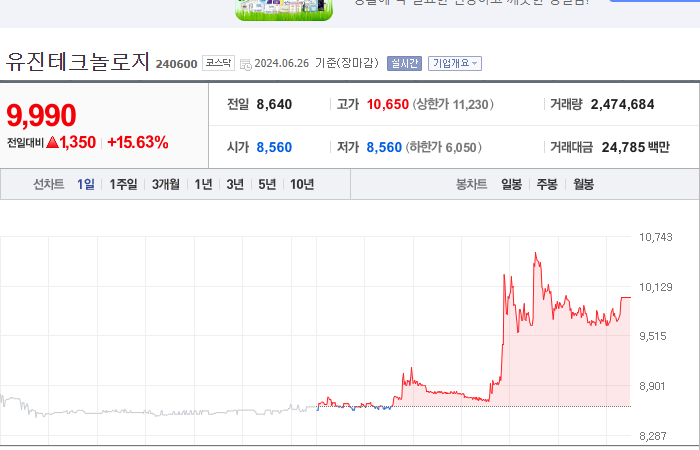This screenshot has height=450, width=700.
Task: Click the intraday price chart's highest peak
Action: (535, 254)
